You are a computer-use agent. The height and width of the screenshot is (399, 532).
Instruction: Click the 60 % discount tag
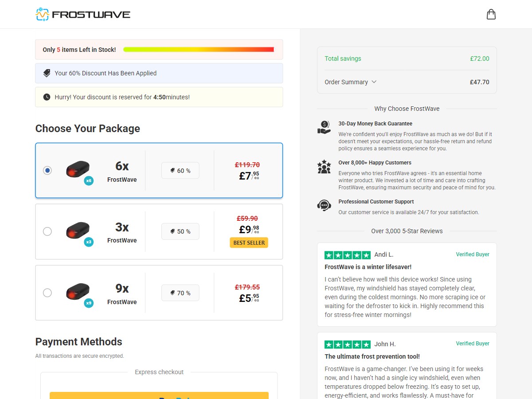click(180, 171)
